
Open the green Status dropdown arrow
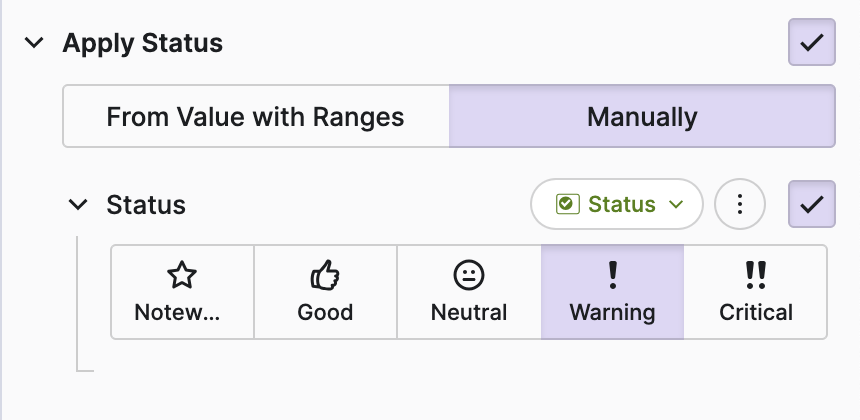[675, 204]
